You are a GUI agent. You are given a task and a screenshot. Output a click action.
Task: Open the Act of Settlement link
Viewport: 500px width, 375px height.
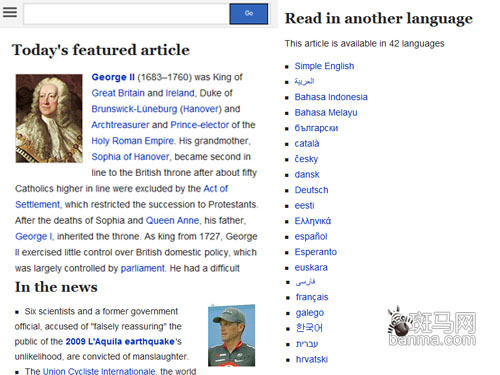(x=216, y=189)
